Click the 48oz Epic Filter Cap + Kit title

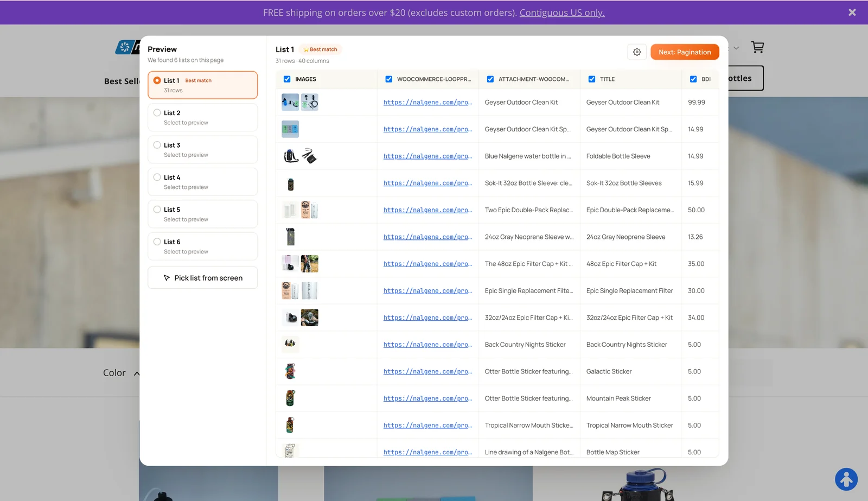coord(621,264)
